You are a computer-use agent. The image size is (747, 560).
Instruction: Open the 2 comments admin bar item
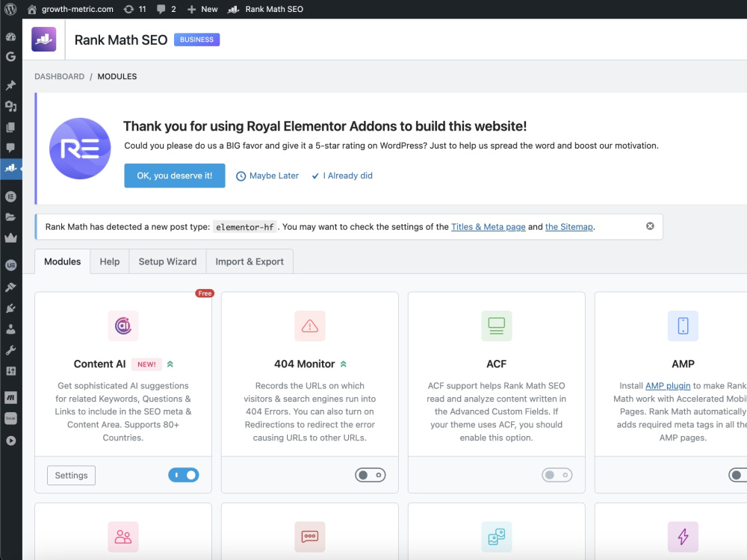167,9
